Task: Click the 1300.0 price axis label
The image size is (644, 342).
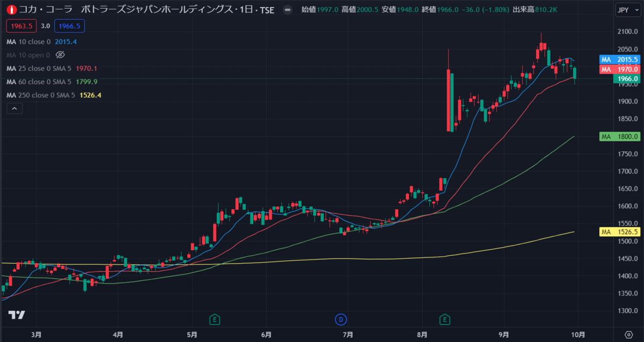Action: tap(628, 311)
